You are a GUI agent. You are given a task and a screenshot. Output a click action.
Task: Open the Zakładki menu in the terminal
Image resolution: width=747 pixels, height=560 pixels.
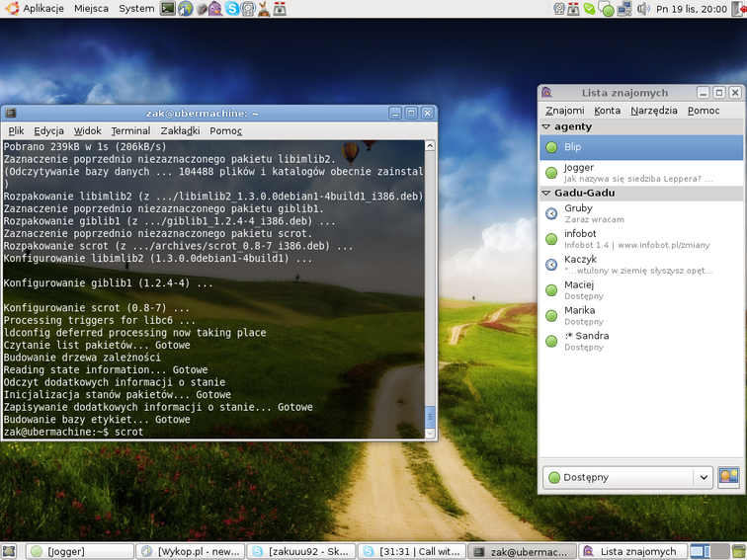180,130
